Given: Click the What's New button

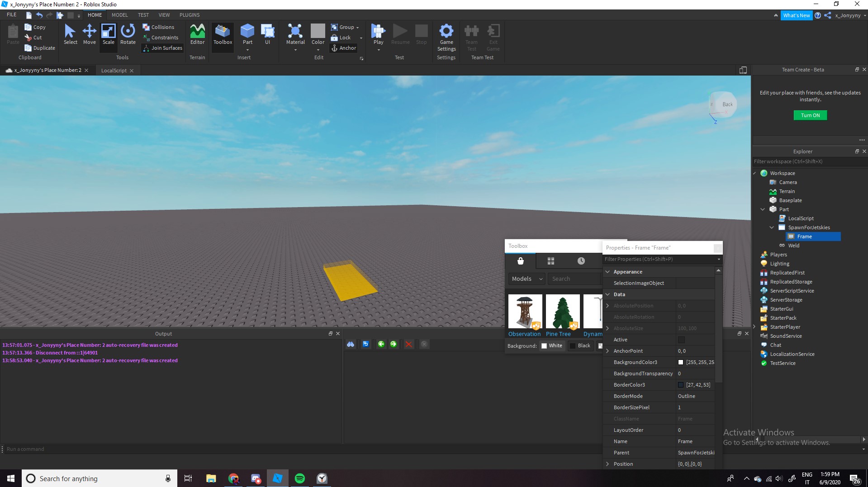Looking at the screenshot, I should tap(797, 15).
